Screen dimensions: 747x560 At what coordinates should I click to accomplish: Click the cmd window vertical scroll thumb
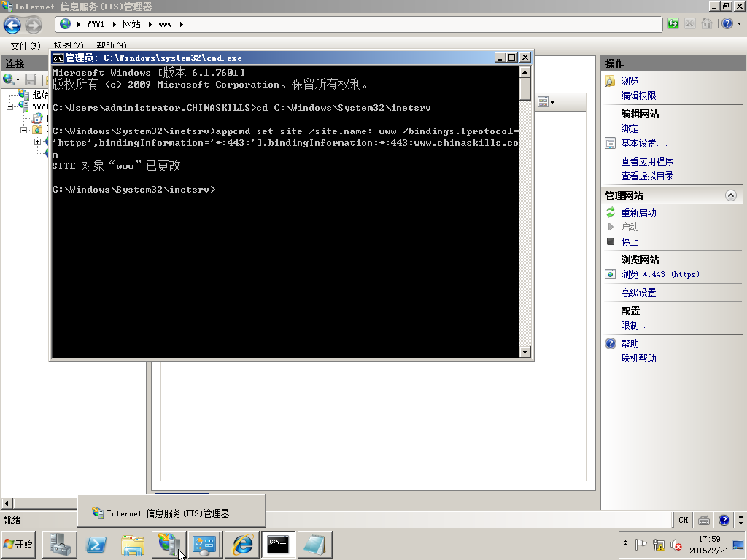(525, 89)
